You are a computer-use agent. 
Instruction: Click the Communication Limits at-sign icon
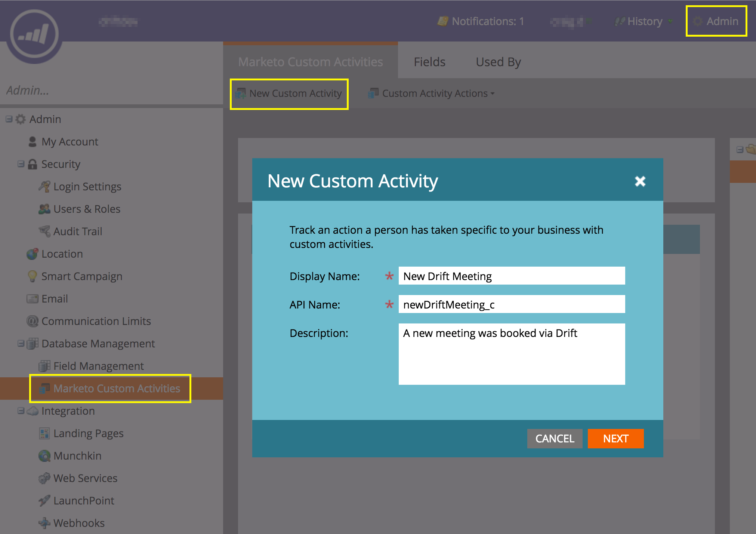[x=33, y=321]
